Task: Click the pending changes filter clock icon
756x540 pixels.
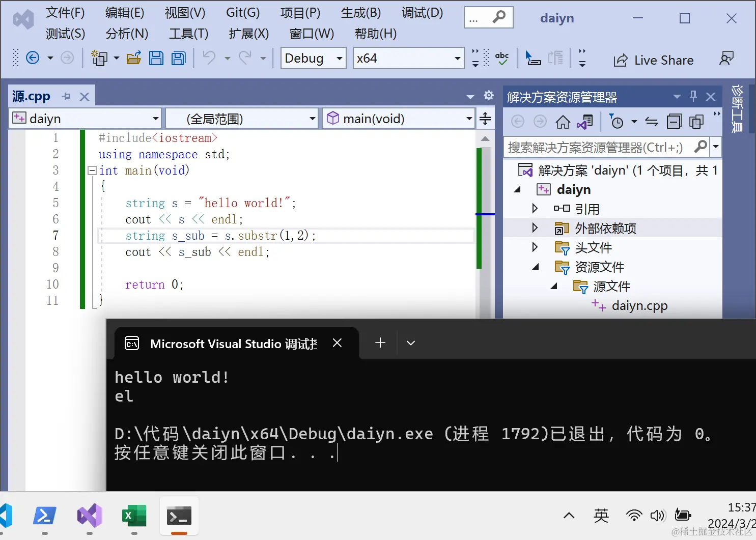Action: 616,122
